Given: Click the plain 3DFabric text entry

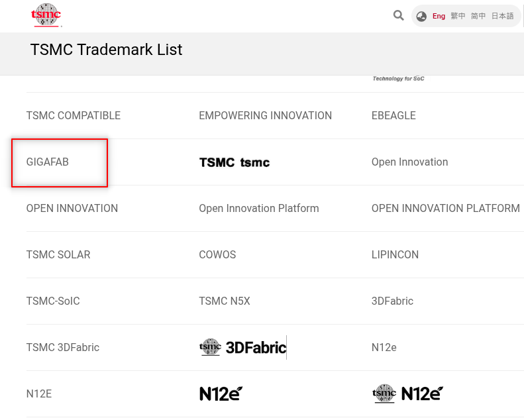Looking at the screenshot, I should pyautogui.click(x=392, y=301).
